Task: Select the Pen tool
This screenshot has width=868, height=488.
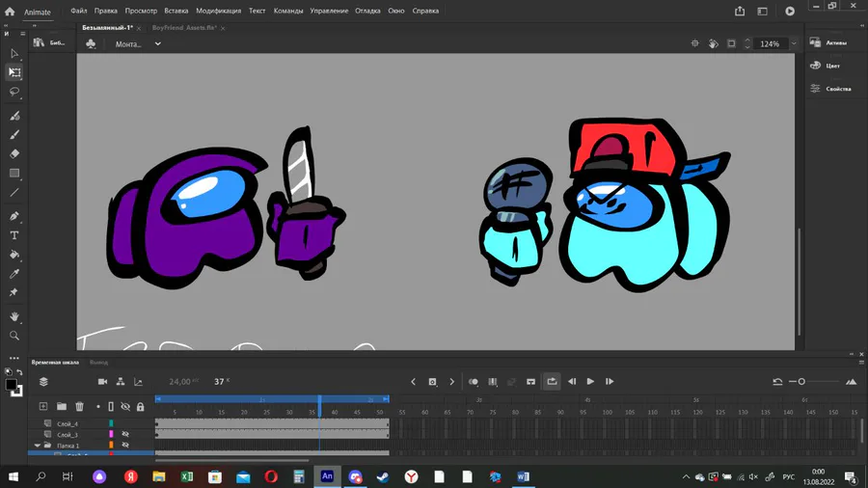Action: [x=14, y=216]
